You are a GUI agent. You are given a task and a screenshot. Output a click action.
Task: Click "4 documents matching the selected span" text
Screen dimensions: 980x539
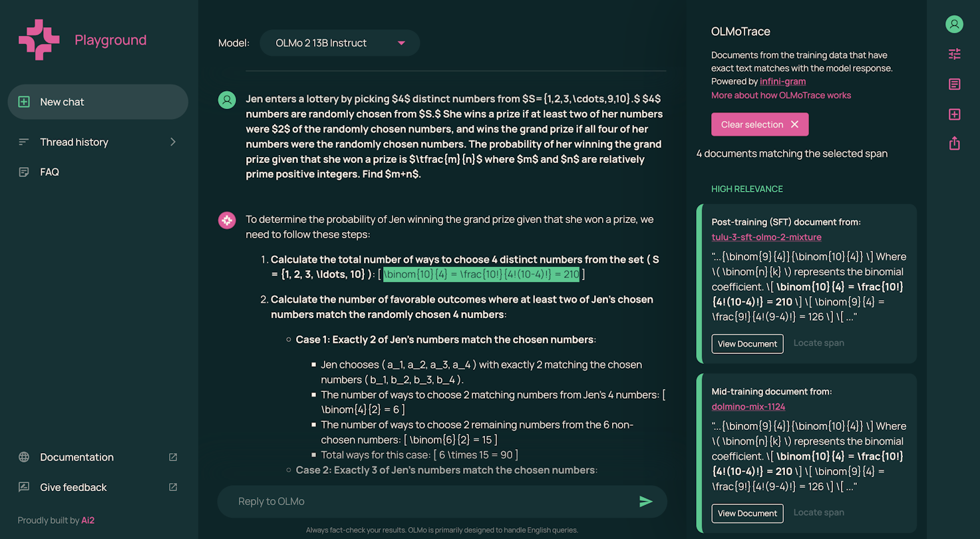(x=792, y=154)
